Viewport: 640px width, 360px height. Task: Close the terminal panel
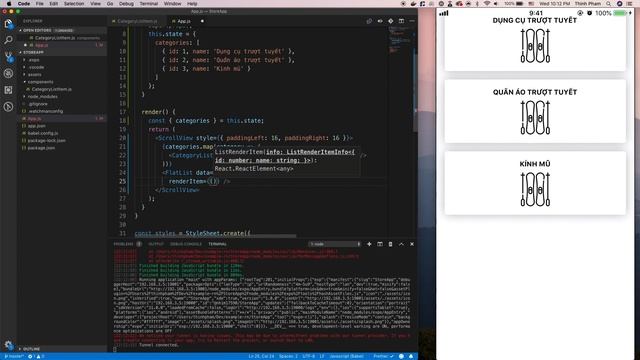pyautogui.click(x=412, y=244)
